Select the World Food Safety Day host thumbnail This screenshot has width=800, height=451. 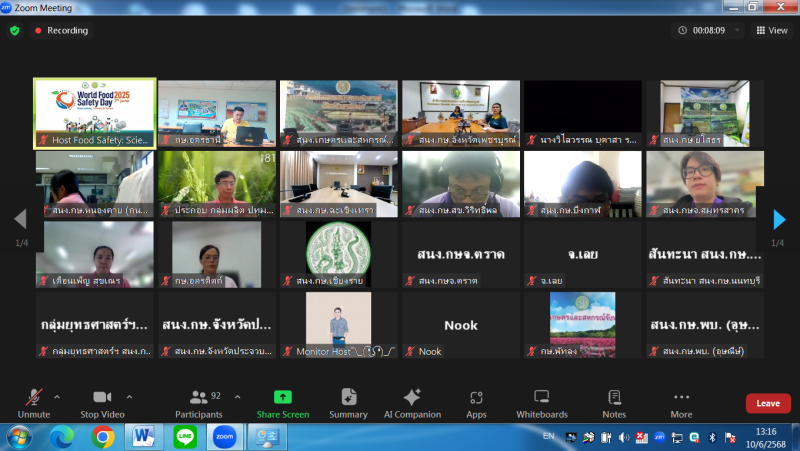pyautogui.click(x=96, y=113)
